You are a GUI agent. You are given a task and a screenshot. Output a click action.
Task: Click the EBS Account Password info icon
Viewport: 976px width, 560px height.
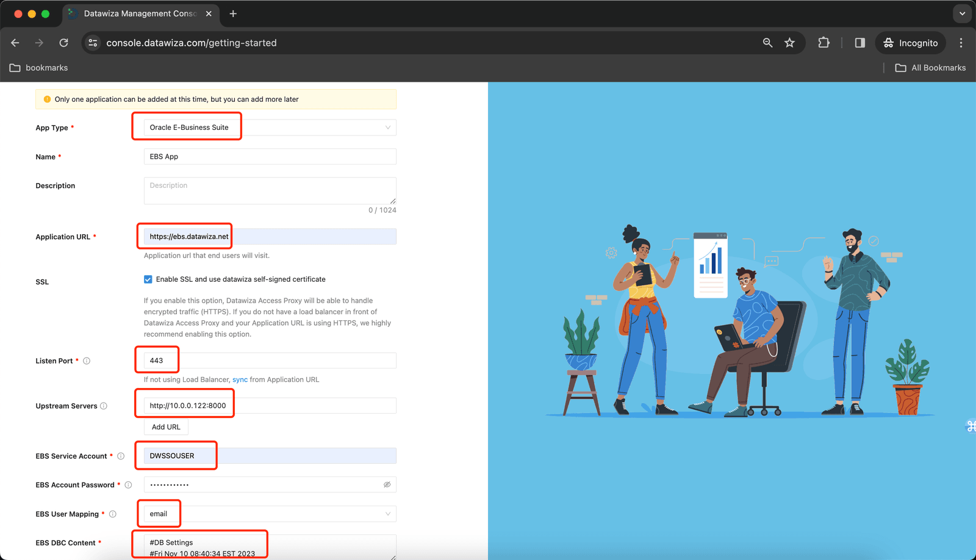click(128, 485)
